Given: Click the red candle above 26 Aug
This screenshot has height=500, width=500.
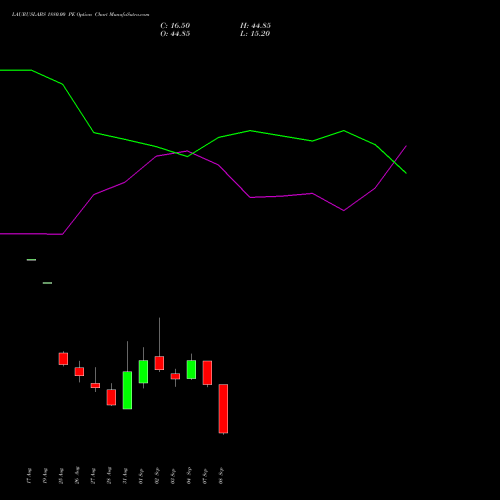Looking at the screenshot, I should click(x=79, y=371).
